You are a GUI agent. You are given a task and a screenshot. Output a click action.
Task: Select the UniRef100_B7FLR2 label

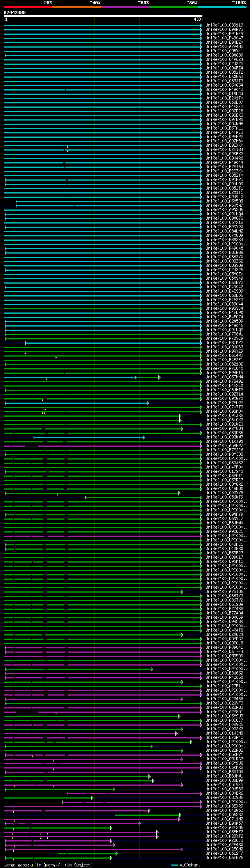tap(224, 403)
